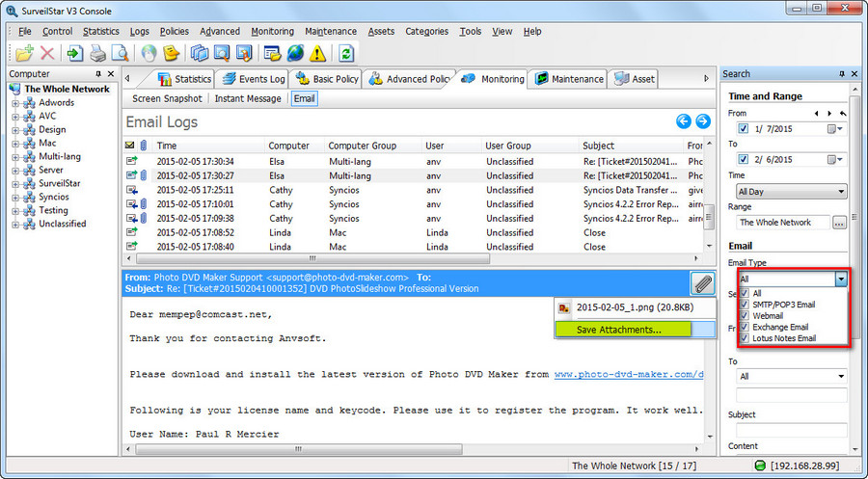The width and height of the screenshot is (868, 479).
Task: Open the From date calendar dropdown
Action: (x=835, y=129)
